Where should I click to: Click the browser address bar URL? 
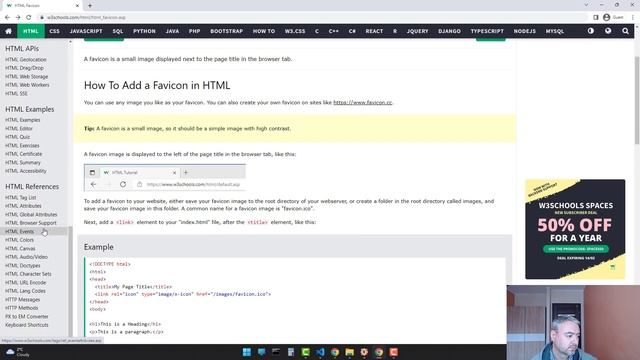pyautogui.click(x=86, y=18)
